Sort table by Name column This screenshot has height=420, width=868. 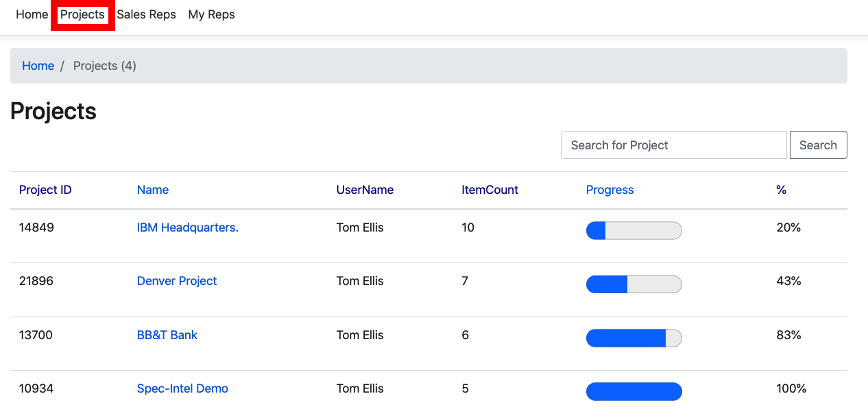[x=153, y=190]
